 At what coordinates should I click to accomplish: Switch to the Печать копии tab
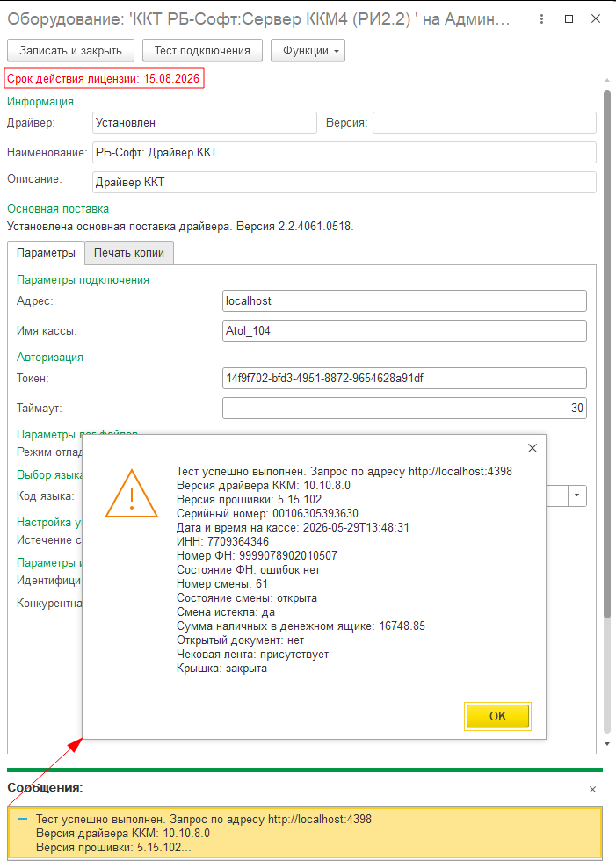click(129, 252)
